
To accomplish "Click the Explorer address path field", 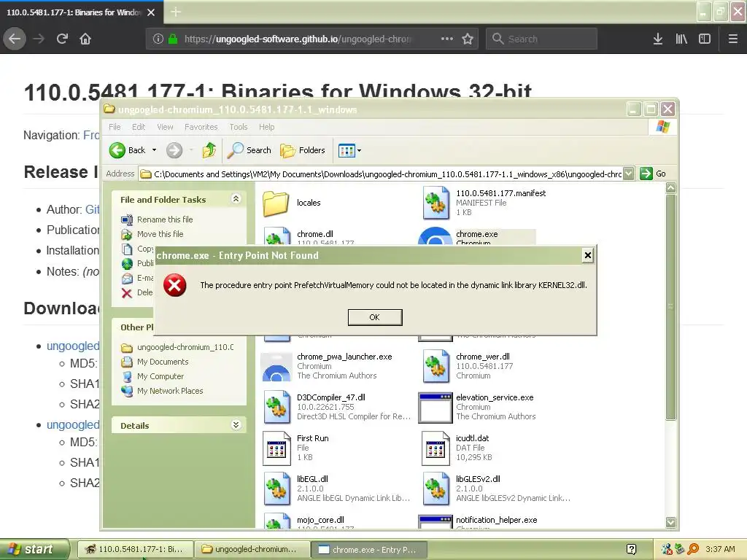I will [381, 174].
